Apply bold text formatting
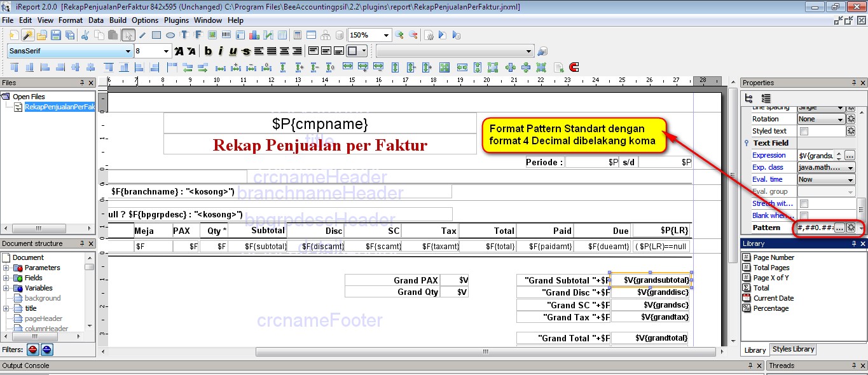Viewport: 868px width, 375px height. [x=208, y=51]
